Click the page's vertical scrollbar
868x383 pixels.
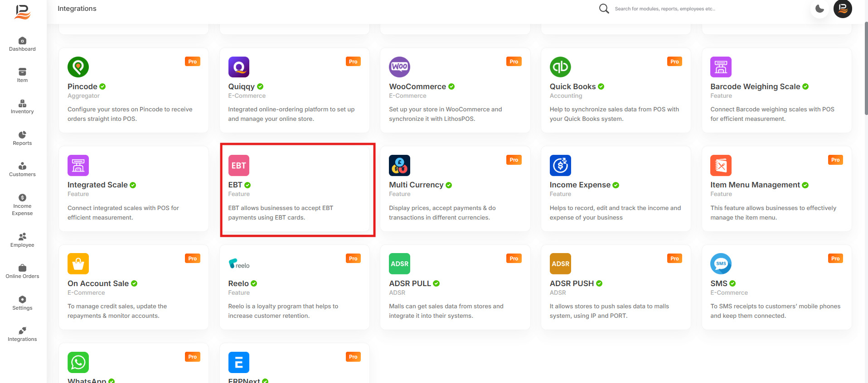[866, 68]
